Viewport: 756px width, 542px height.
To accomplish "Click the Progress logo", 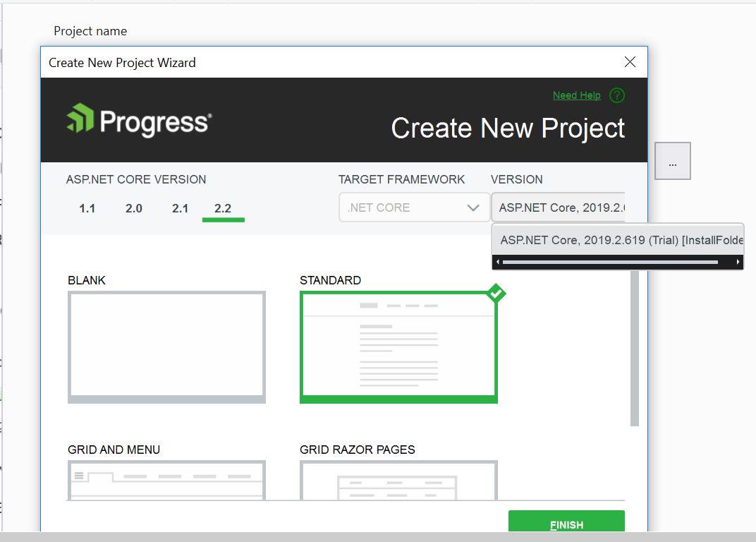I will tap(139, 120).
